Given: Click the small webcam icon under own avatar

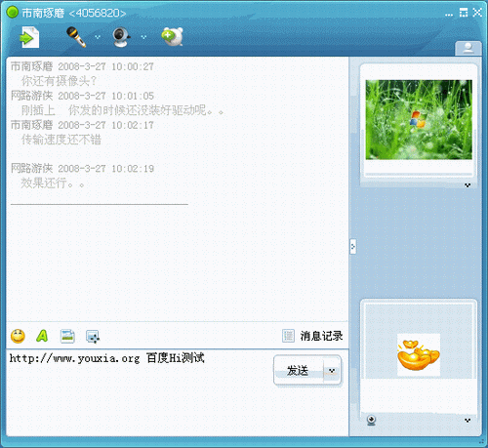Looking at the screenshot, I should (x=371, y=420).
